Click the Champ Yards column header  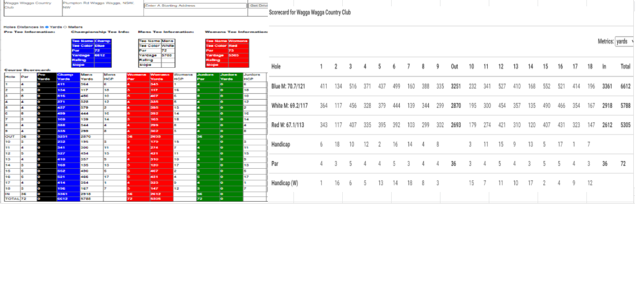point(68,77)
